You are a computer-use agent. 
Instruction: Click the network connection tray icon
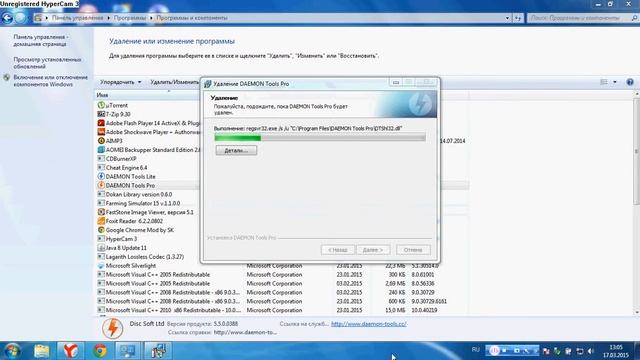(x=580, y=351)
